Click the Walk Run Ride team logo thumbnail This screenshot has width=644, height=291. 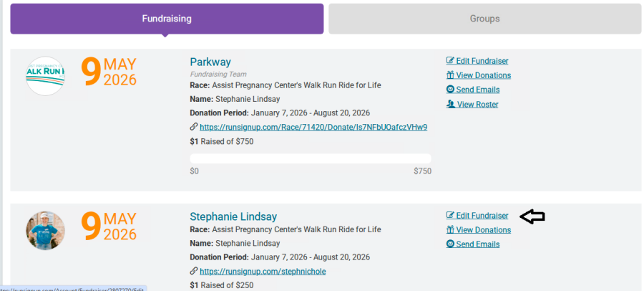(x=45, y=76)
